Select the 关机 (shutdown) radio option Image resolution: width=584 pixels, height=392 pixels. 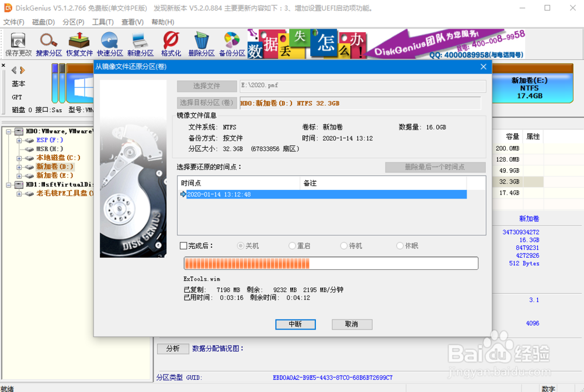(x=240, y=246)
